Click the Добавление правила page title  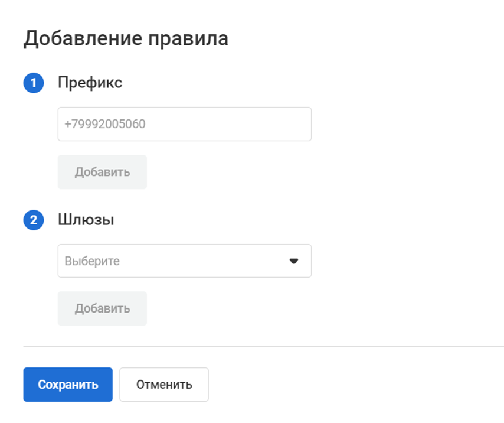coord(126,38)
